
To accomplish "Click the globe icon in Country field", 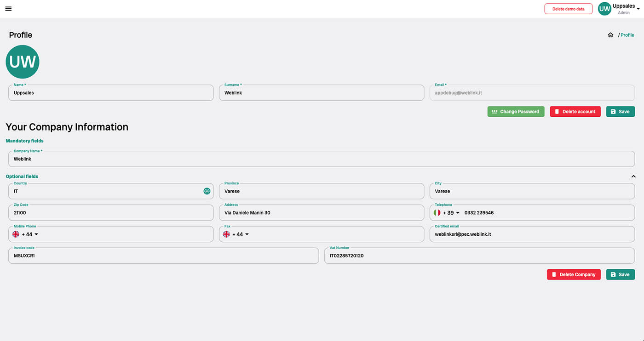I will pos(207,191).
